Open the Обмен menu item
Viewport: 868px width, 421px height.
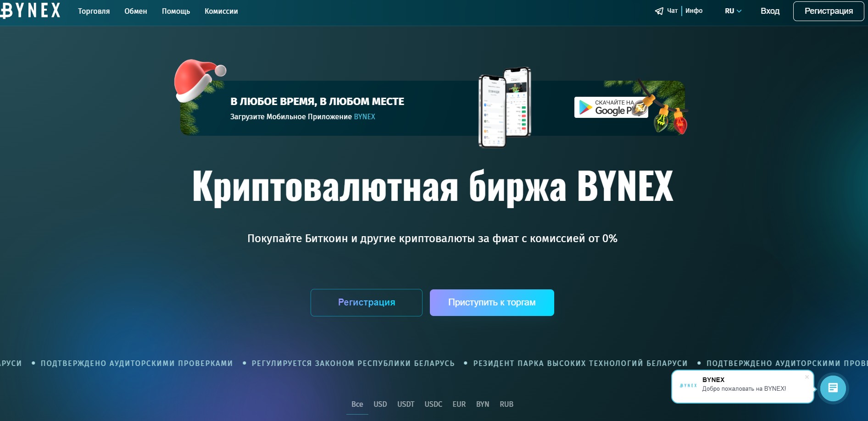tap(136, 11)
